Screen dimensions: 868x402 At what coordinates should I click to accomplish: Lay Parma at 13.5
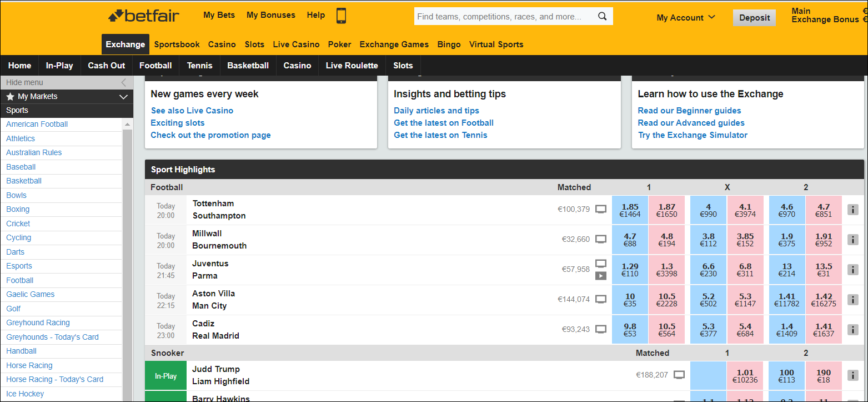point(824,270)
